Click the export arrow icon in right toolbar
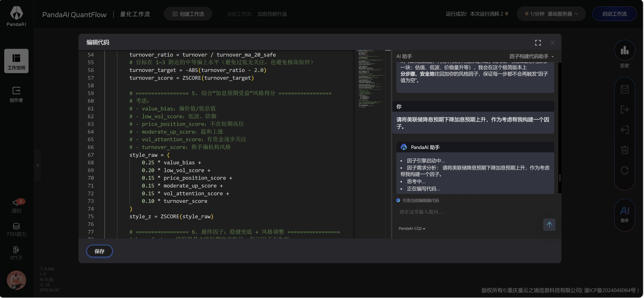Screen dimensions: 644x298 tap(624, 110)
